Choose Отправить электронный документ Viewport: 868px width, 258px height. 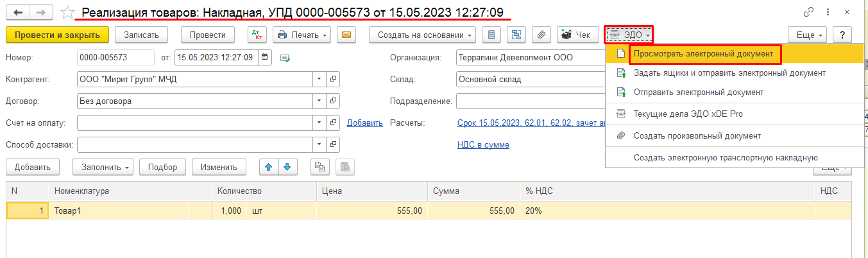(x=698, y=92)
